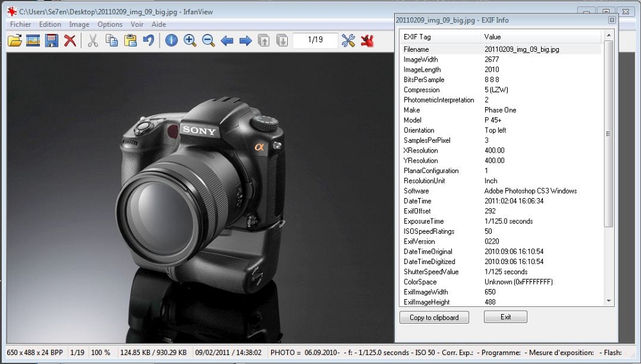This screenshot has height=364, width=641.
Task: Select the PhotometricInterpretation row
Action: click(x=501, y=100)
